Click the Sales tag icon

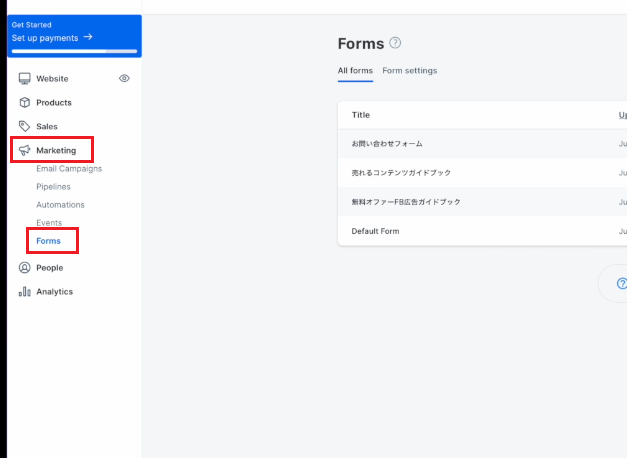pos(24,126)
